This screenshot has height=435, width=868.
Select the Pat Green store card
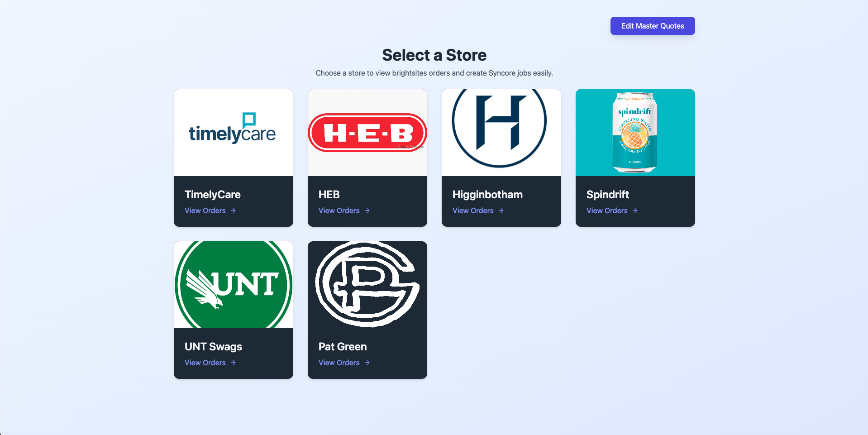pyautogui.click(x=367, y=310)
